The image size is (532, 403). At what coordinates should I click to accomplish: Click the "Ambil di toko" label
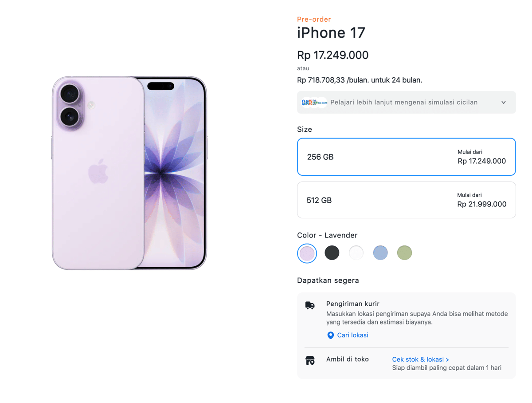[348, 360]
